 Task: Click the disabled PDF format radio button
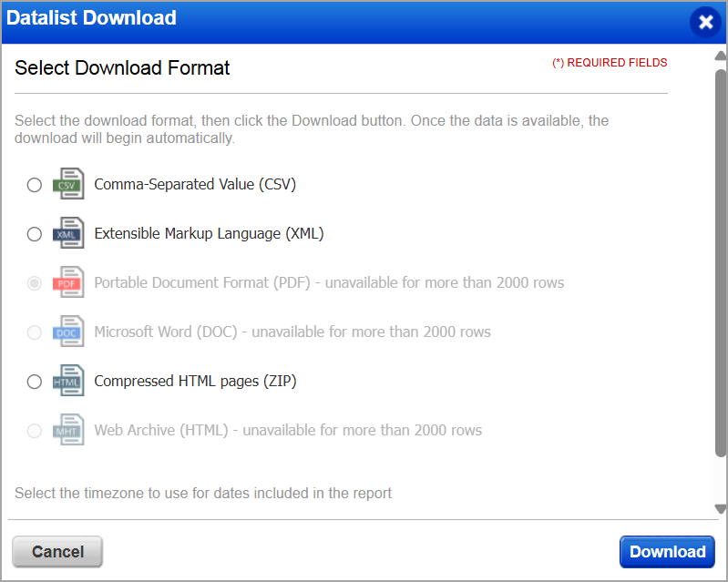35,283
